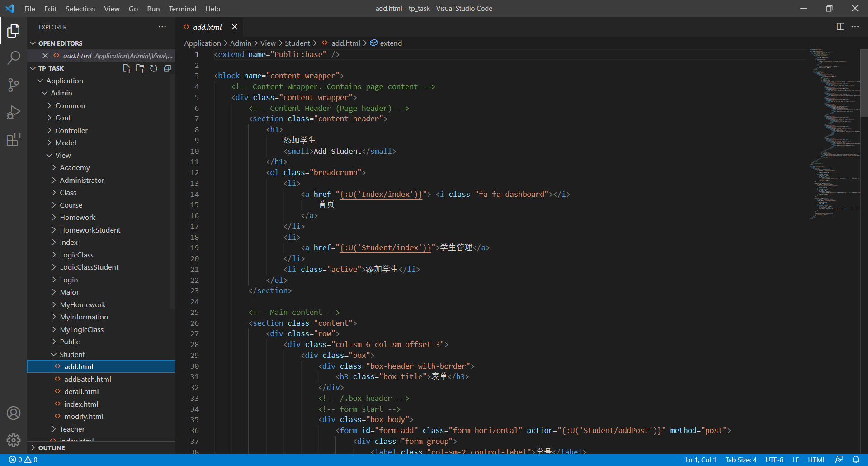This screenshot has height=466, width=868.
Task: Open the Source Control view icon
Action: tap(14, 85)
